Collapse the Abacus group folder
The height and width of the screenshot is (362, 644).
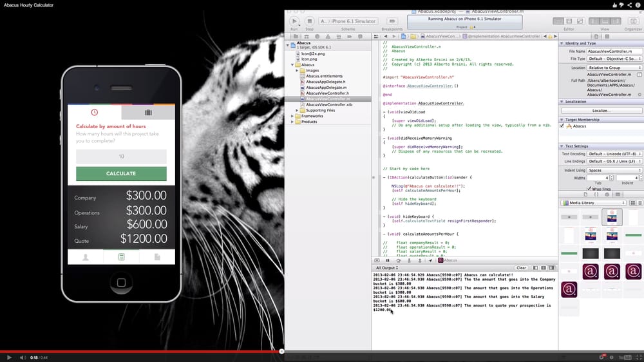(292, 65)
